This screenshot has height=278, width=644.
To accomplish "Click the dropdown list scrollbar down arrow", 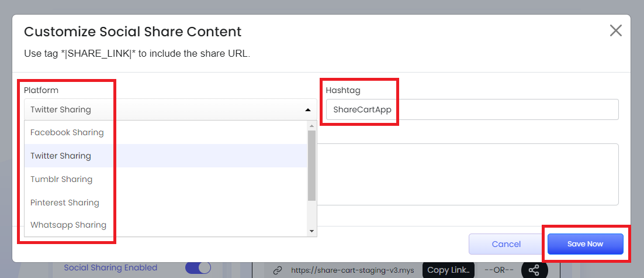I will click(311, 232).
